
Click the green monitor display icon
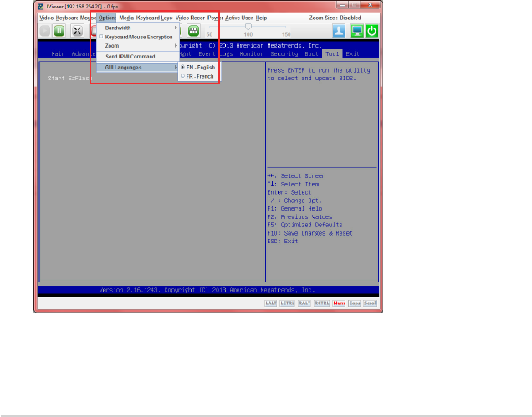357,31
